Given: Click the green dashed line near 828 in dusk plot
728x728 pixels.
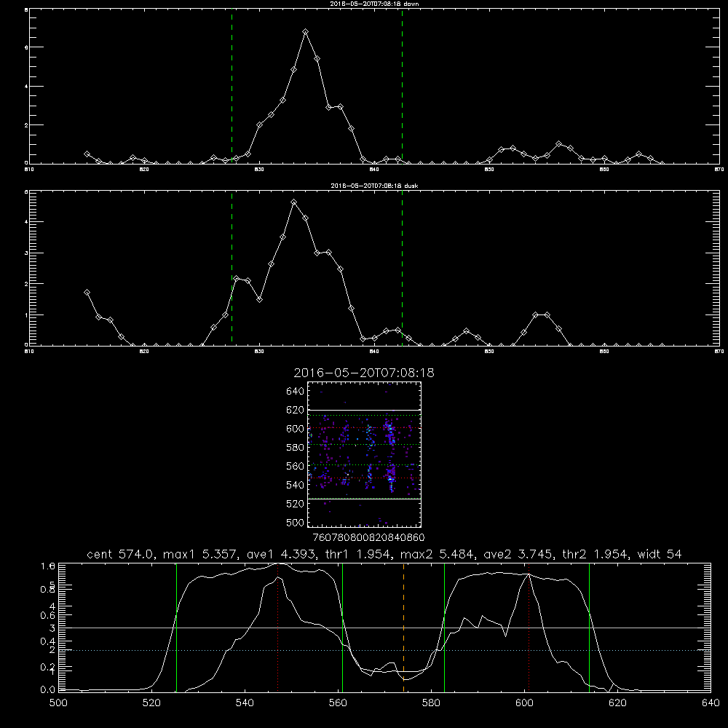Looking at the screenshot, I should 232,268.
